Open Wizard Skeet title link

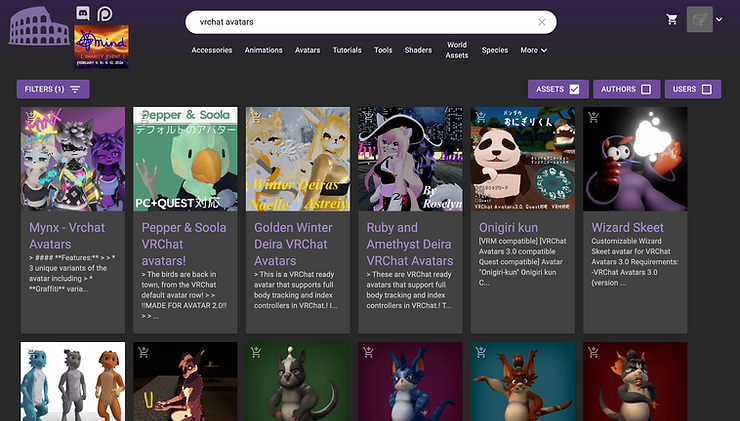pos(627,227)
